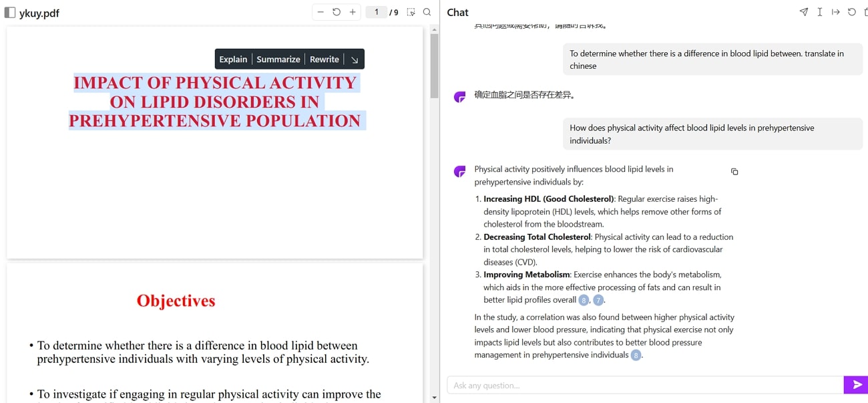Click the paper plane share icon in Chat header
The width and height of the screenshot is (868, 403).
point(804,12)
